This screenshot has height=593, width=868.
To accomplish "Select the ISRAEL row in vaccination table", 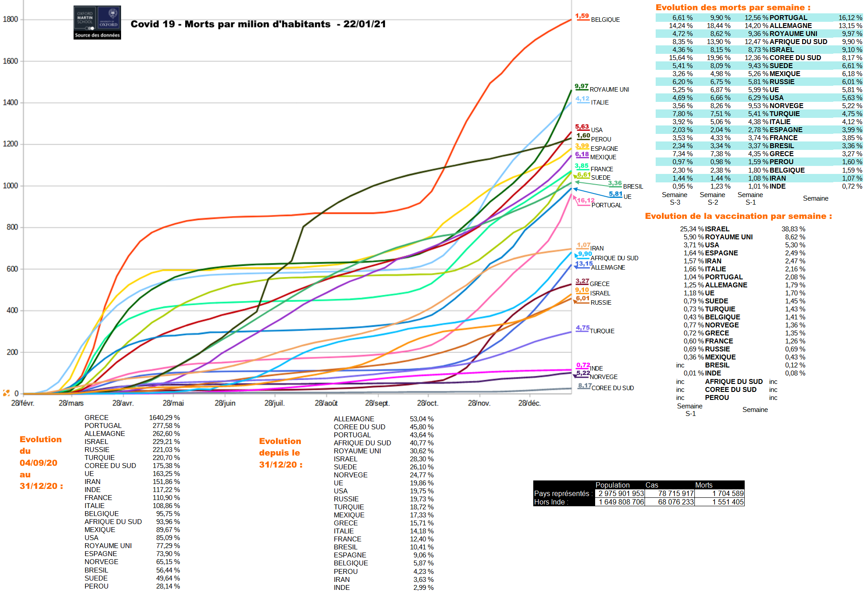I will pyautogui.click(x=717, y=229).
